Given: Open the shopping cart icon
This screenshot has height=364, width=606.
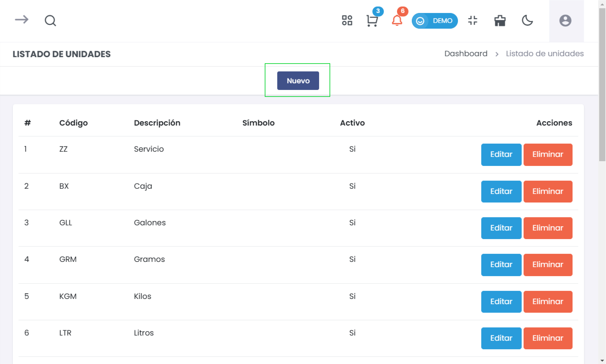Looking at the screenshot, I should tap(372, 21).
